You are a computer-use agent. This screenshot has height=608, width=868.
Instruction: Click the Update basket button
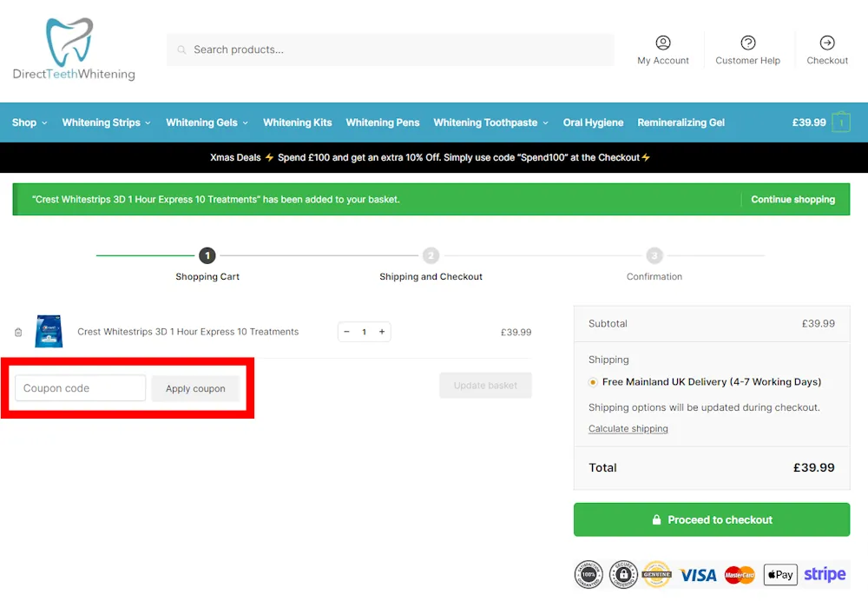pyautogui.click(x=485, y=386)
